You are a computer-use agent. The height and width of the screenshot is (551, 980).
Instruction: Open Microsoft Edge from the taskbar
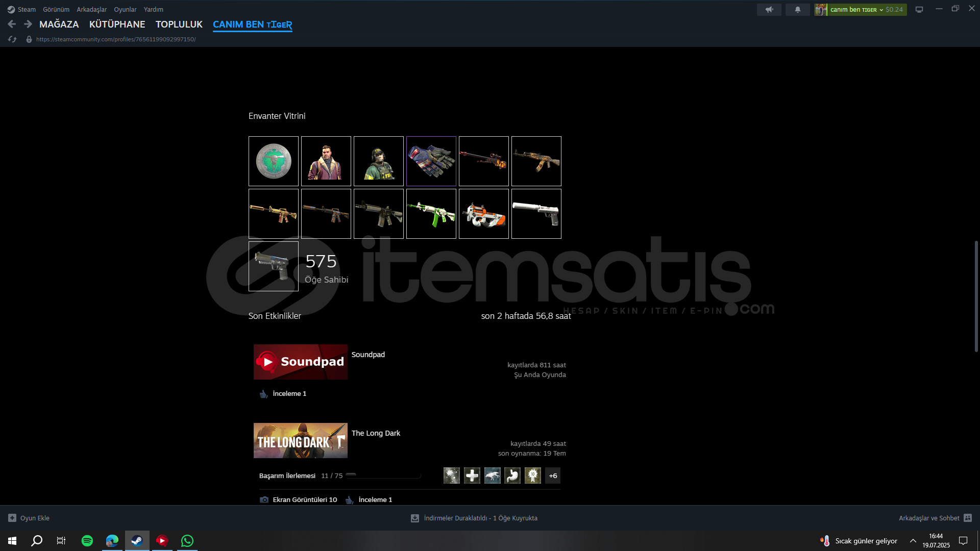click(112, 541)
